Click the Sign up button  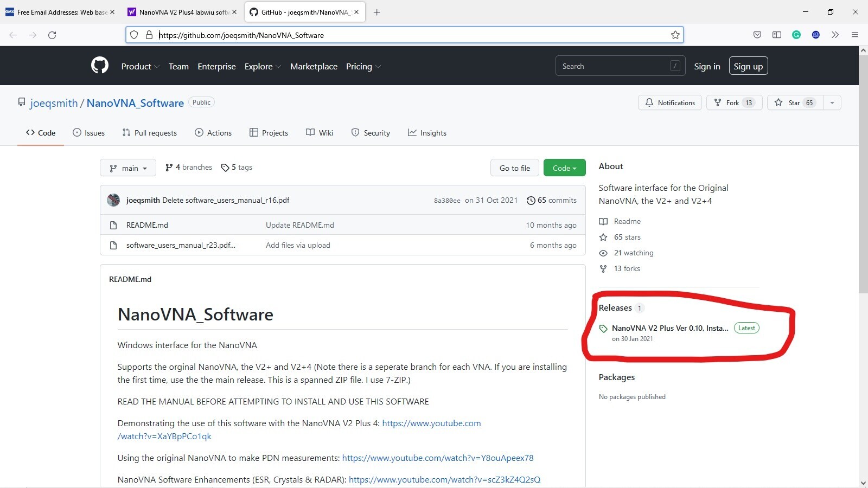pyautogui.click(x=748, y=66)
